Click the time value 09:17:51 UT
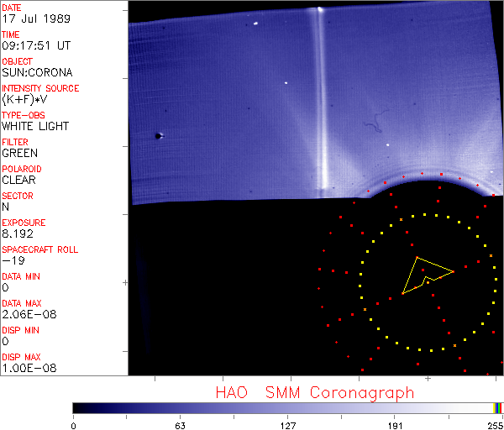Screen dimensions: 504x430 34,45
